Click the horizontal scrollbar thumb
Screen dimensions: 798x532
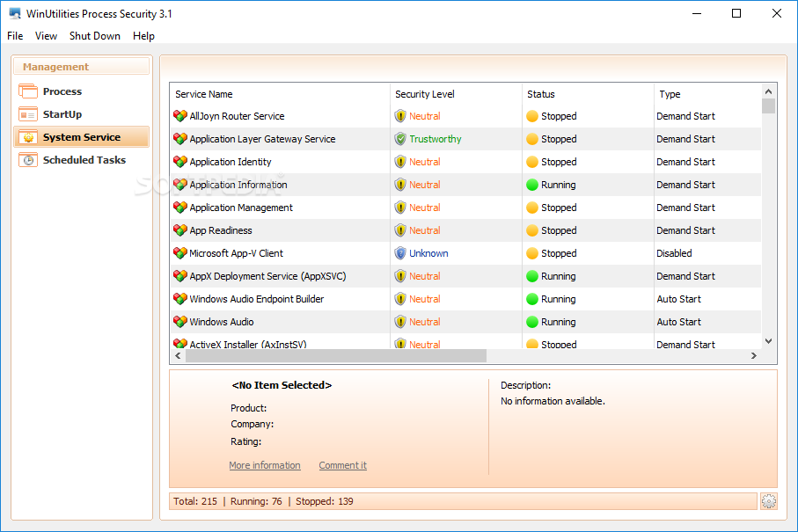click(336, 356)
